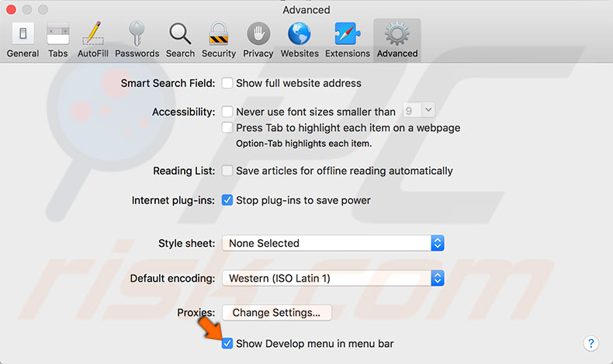Viewport: 613px width, 364px height.
Task: Click the Accessibility label
Action: (183, 112)
